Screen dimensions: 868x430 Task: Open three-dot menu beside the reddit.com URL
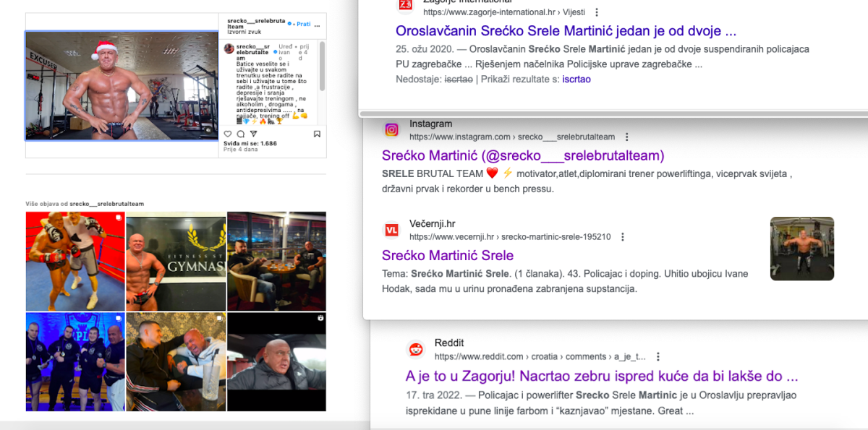point(658,356)
